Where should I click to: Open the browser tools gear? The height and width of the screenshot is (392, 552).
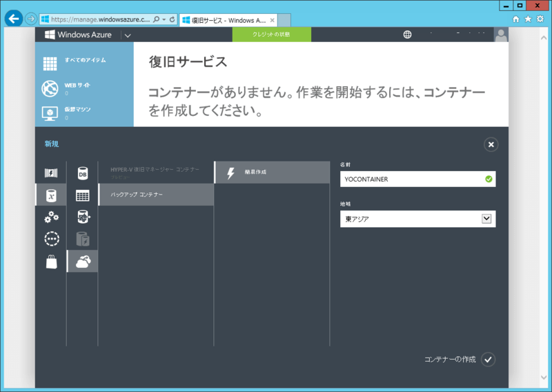(540, 19)
